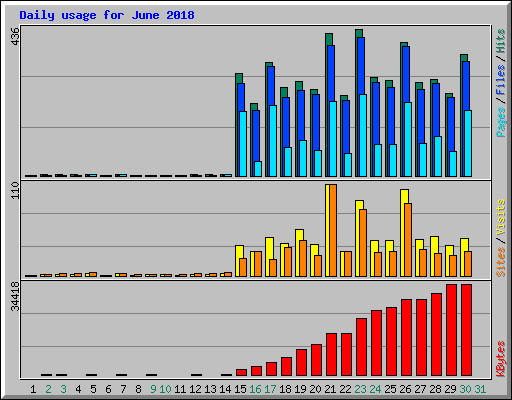Click the orange 'Sites' legend label
The height and width of the screenshot is (400, 512).
click(500, 262)
